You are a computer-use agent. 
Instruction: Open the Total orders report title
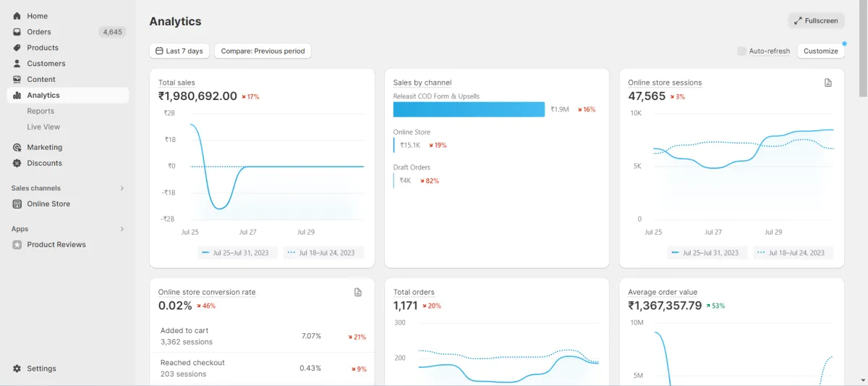pyautogui.click(x=414, y=292)
